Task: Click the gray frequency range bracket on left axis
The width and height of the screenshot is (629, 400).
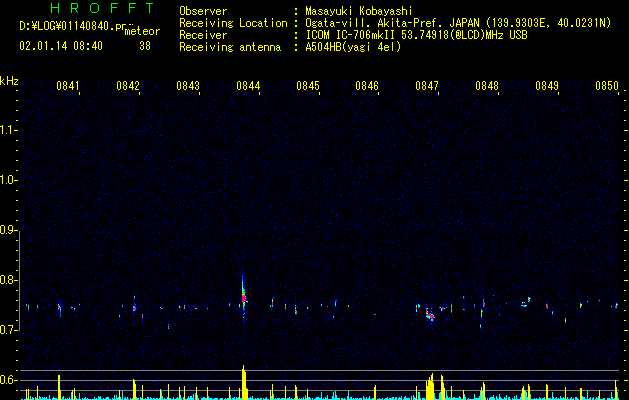Action: (x=19, y=280)
